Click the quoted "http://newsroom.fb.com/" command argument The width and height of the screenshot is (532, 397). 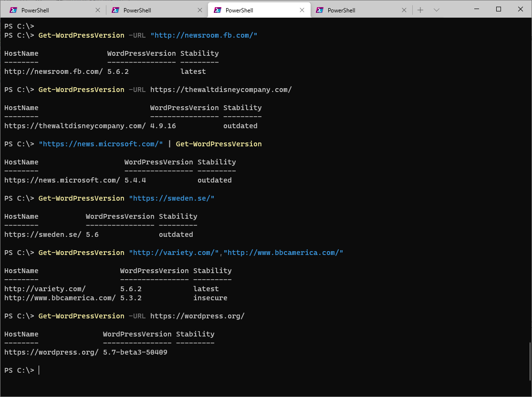tap(204, 35)
